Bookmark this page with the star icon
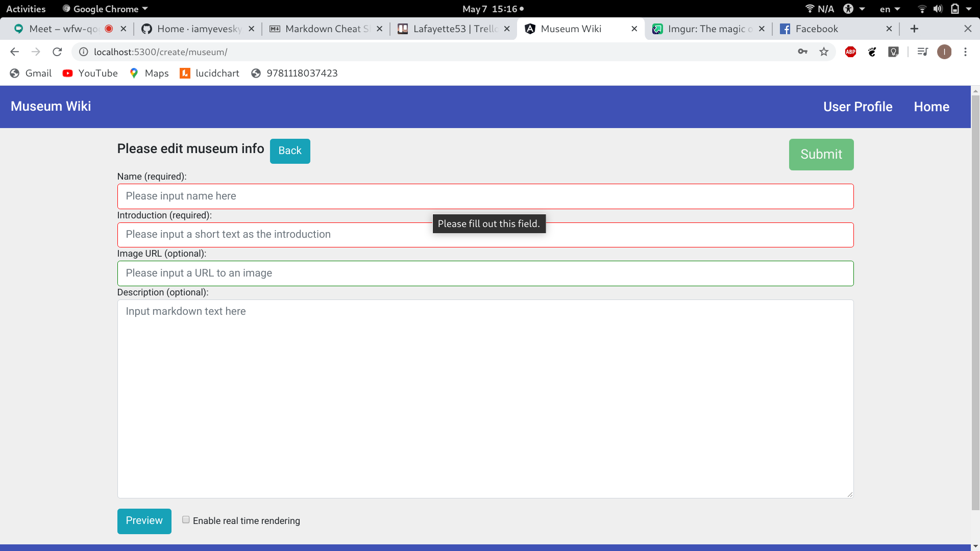This screenshot has width=980, height=551. click(x=824, y=52)
